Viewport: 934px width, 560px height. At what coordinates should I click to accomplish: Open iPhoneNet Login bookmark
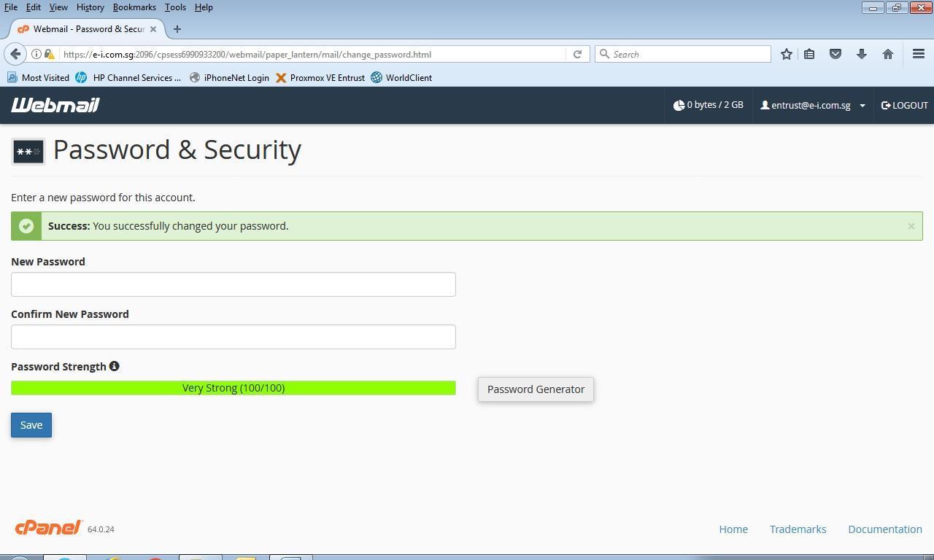(x=229, y=77)
